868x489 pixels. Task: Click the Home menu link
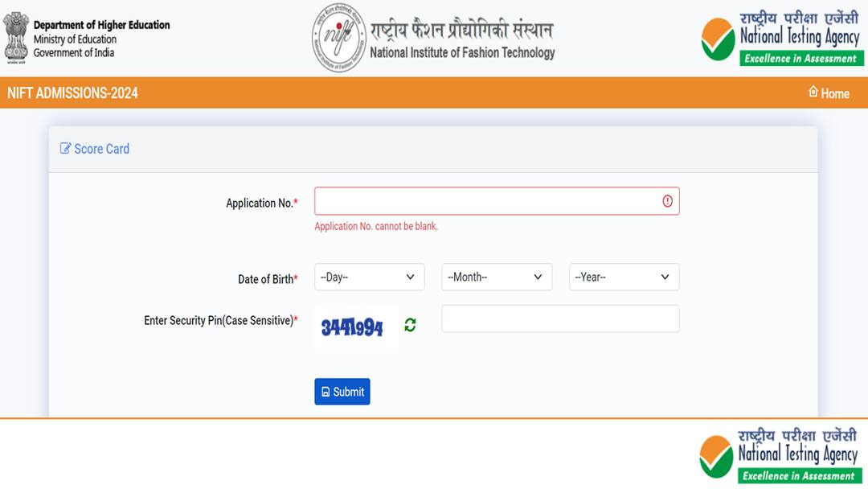coord(829,93)
